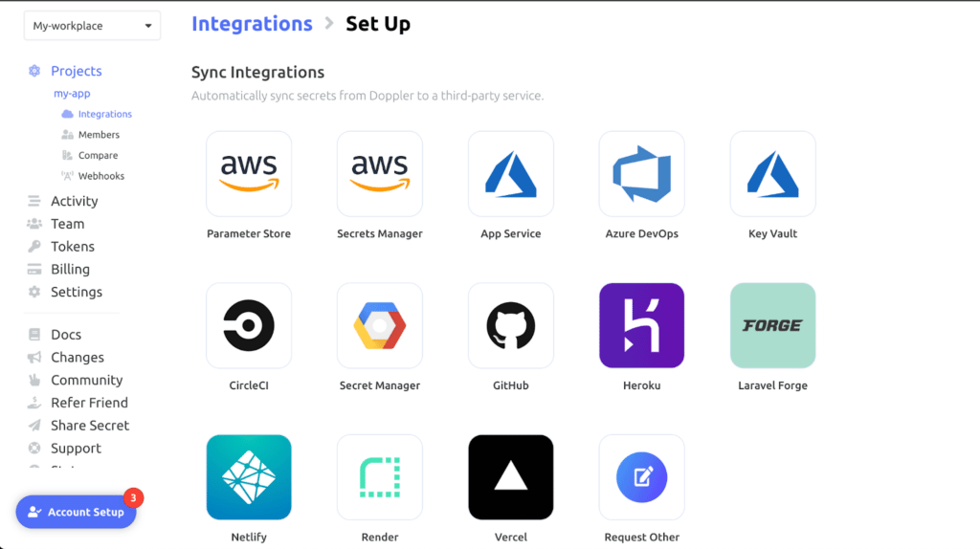
Task: Click the Render integration tile
Action: [379, 477]
